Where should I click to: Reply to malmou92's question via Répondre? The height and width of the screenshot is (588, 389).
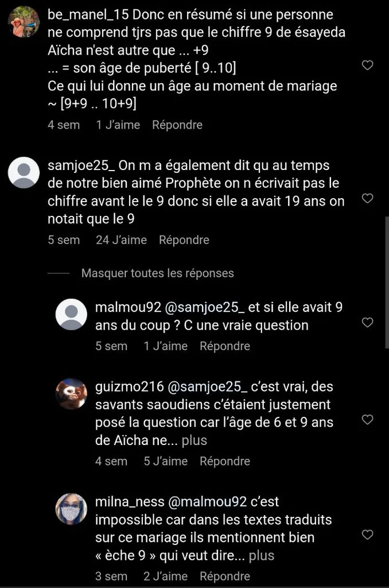tap(225, 346)
